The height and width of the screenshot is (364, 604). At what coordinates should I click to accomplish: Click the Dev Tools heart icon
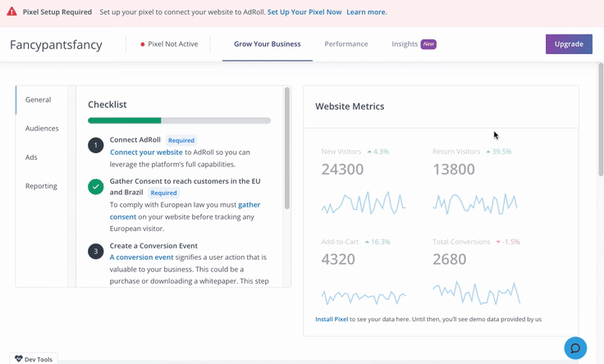[x=19, y=359]
